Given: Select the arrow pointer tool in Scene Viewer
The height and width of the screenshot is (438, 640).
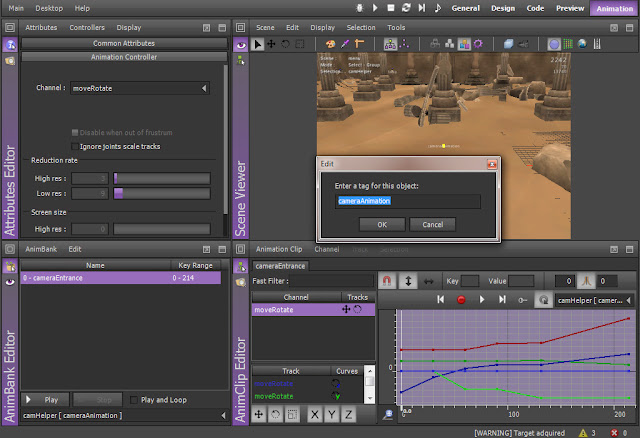Looking at the screenshot, I should (257, 44).
